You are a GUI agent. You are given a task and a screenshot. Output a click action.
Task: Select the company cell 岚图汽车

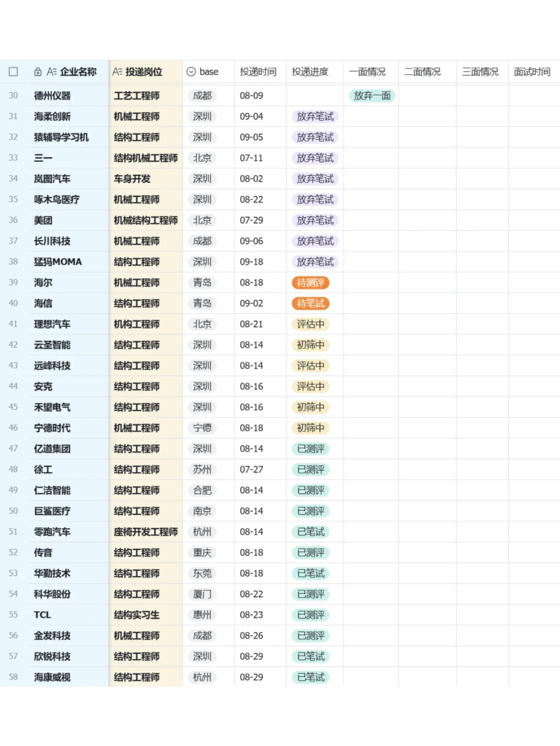tap(68, 179)
